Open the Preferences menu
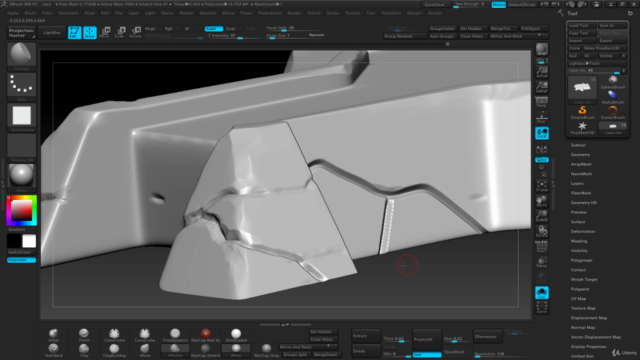The width and height of the screenshot is (640, 360). (269, 13)
